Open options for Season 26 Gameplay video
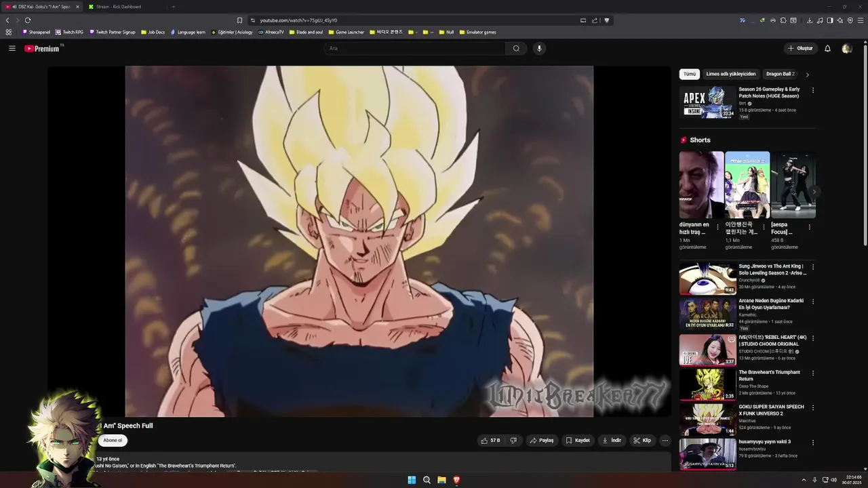 click(x=813, y=90)
